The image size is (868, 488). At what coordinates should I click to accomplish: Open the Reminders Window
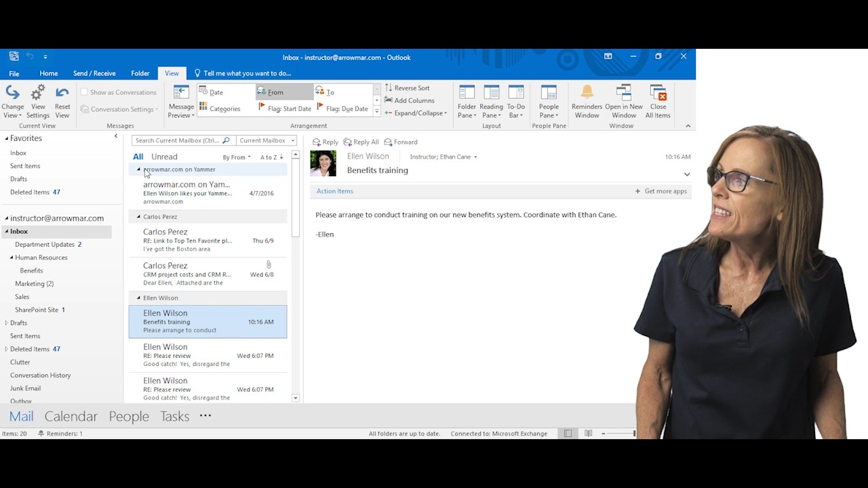[x=587, y=102]
